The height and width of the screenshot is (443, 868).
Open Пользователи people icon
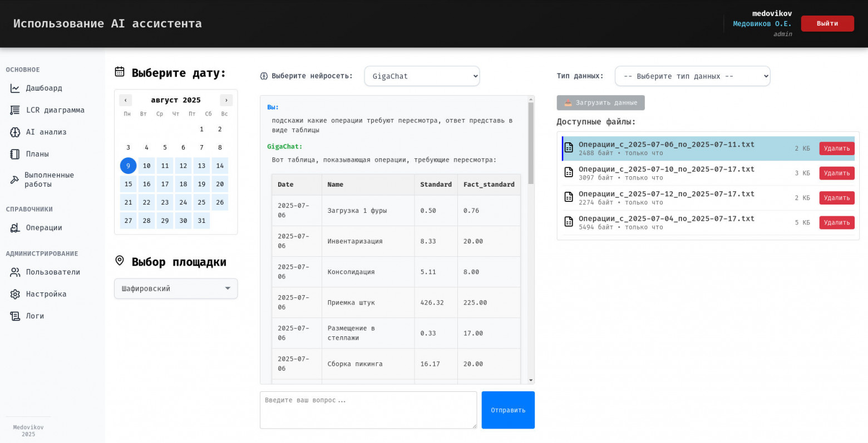(15, 272)
